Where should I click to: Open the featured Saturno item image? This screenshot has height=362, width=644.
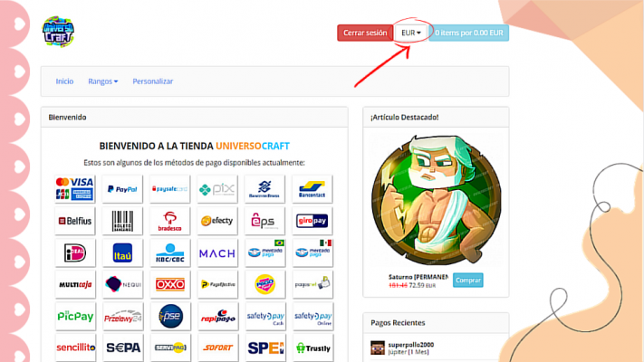[436, 200]
